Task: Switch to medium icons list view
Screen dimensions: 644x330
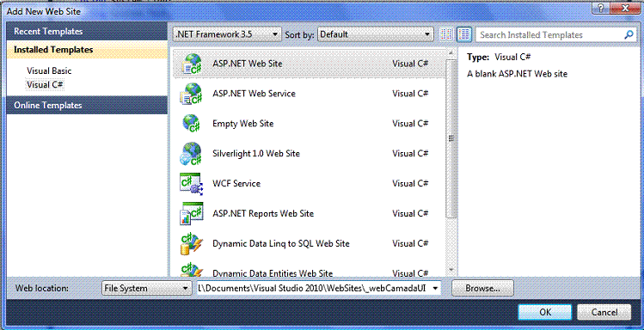Action: point(464,34)
